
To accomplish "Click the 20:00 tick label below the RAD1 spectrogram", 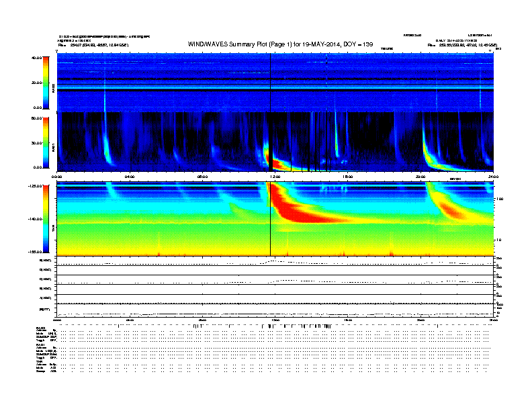I will pos(420,177).
